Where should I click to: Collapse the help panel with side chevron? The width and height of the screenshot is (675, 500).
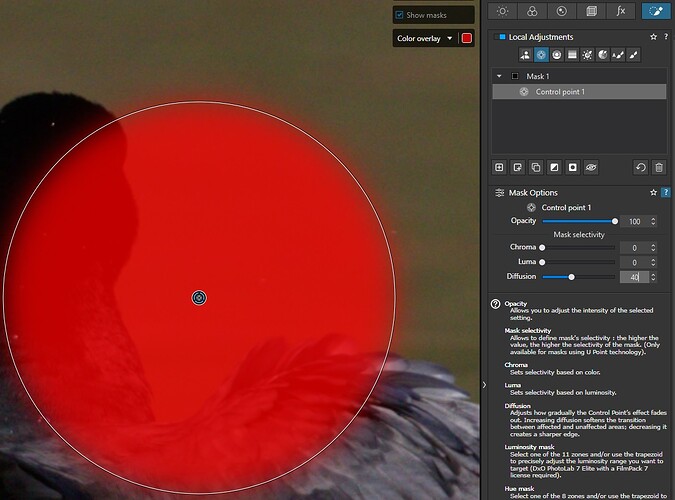coord(484,385)
